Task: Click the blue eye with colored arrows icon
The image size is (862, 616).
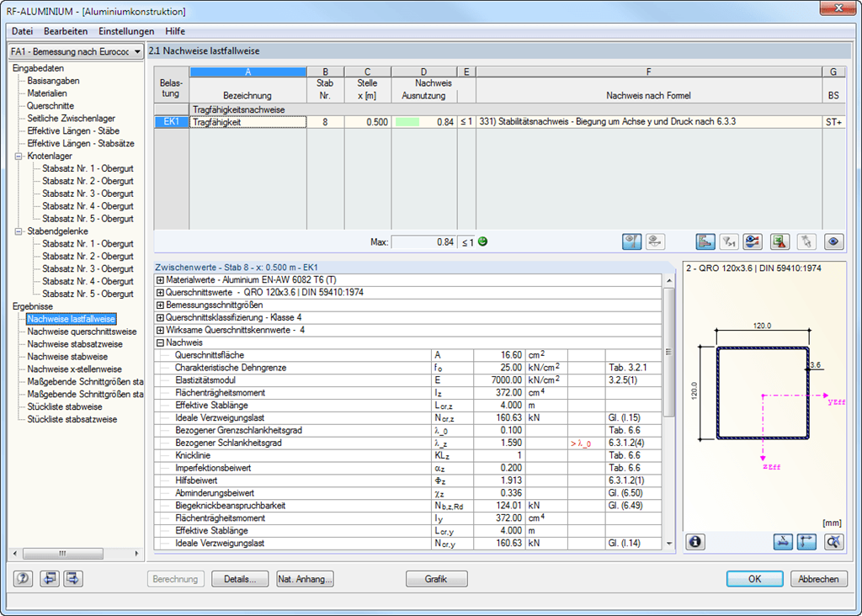Action: [x=753, y=242]
